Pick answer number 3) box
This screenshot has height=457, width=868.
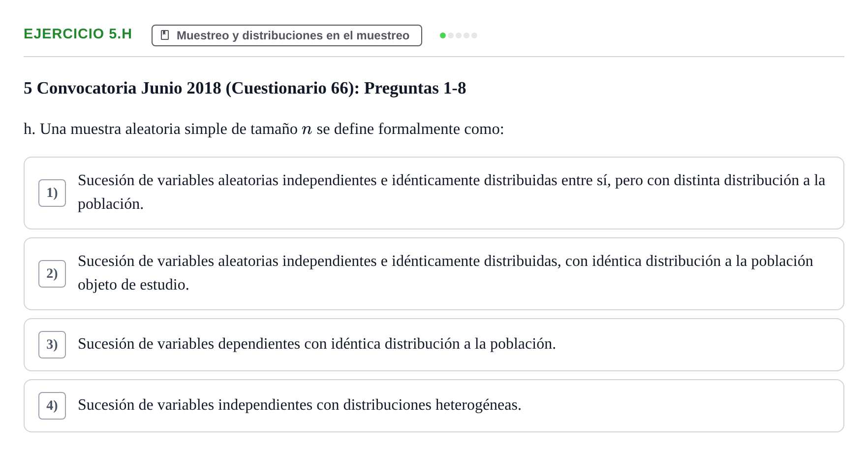(x=52, y=345)
